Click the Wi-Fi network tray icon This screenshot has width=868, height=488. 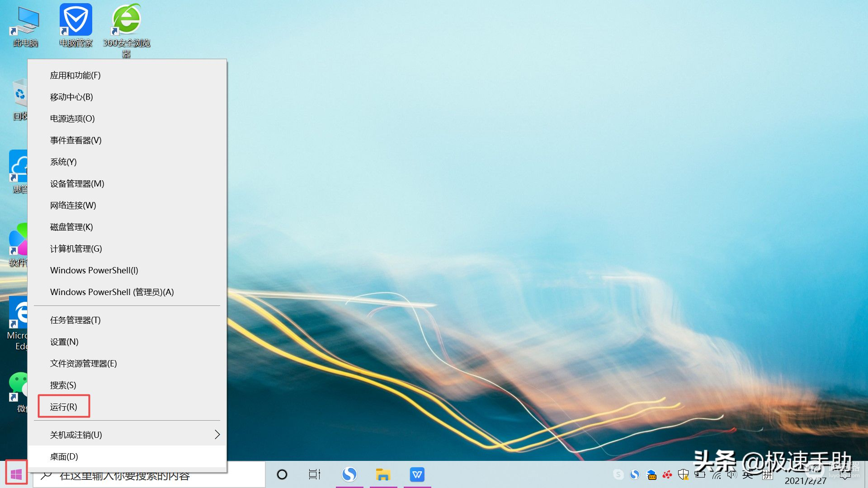[716, 474]
